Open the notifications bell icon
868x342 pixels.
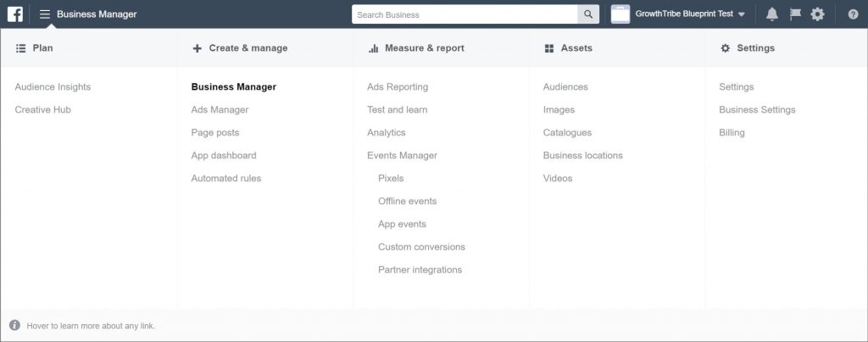click(x=771, y=14)
